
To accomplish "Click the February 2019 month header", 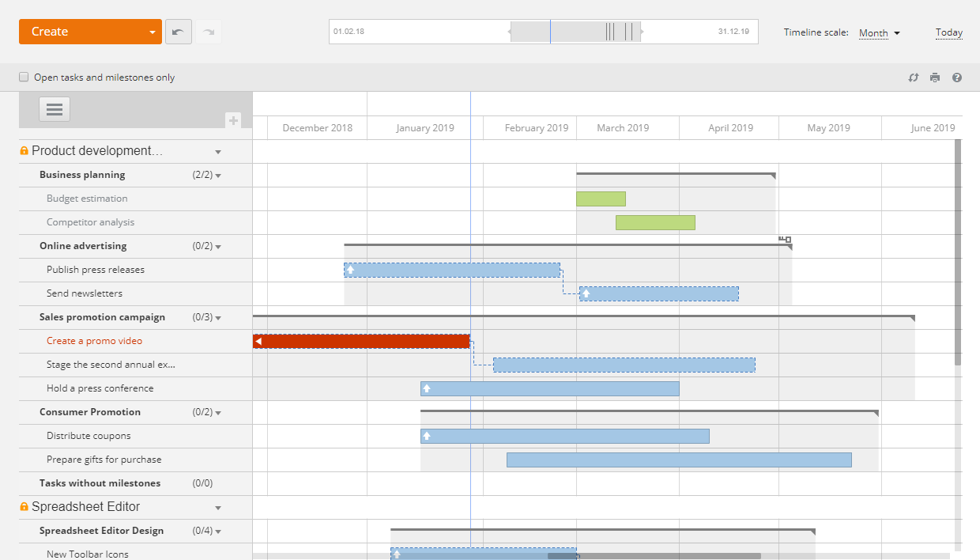I will coord(537,128).
